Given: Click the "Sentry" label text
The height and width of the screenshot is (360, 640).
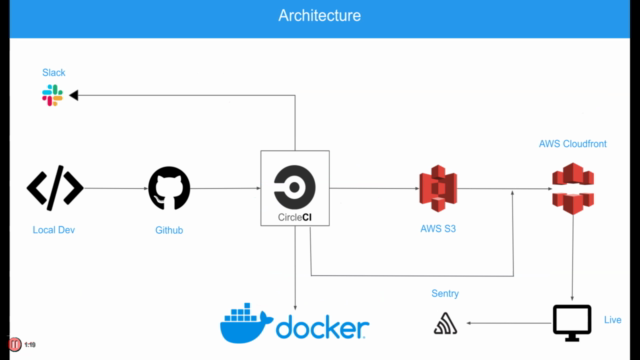Looking at the screenshot, I should click(445, 293).
